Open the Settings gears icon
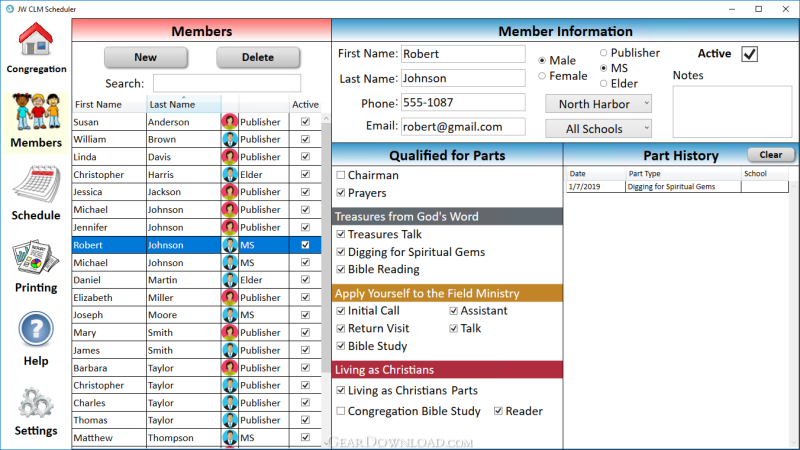800x450 pixels. pos(36,403)
